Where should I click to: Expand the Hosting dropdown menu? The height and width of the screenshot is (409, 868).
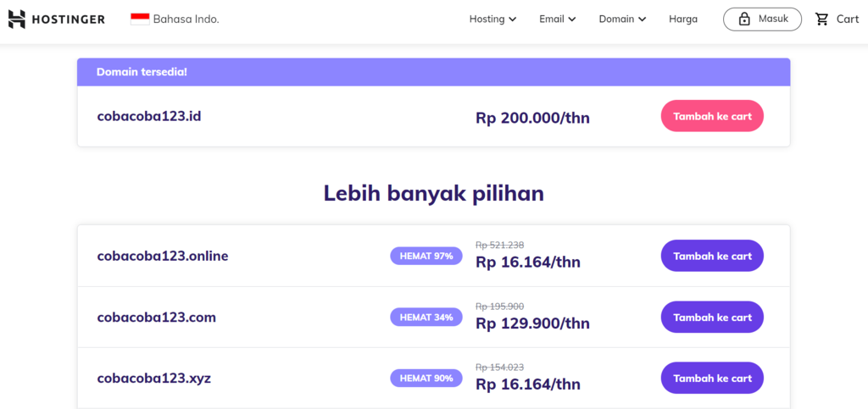[x=492, y=19]
